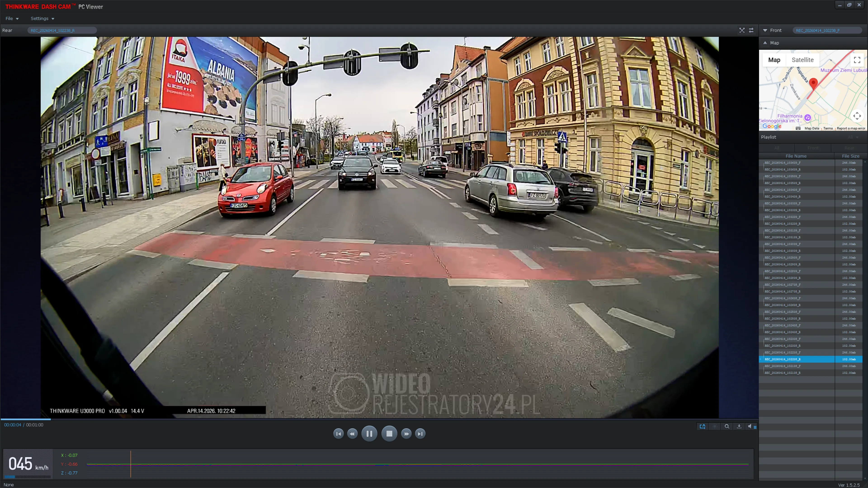
Task: Stop the video with the square button
Action: coord(389,434)
